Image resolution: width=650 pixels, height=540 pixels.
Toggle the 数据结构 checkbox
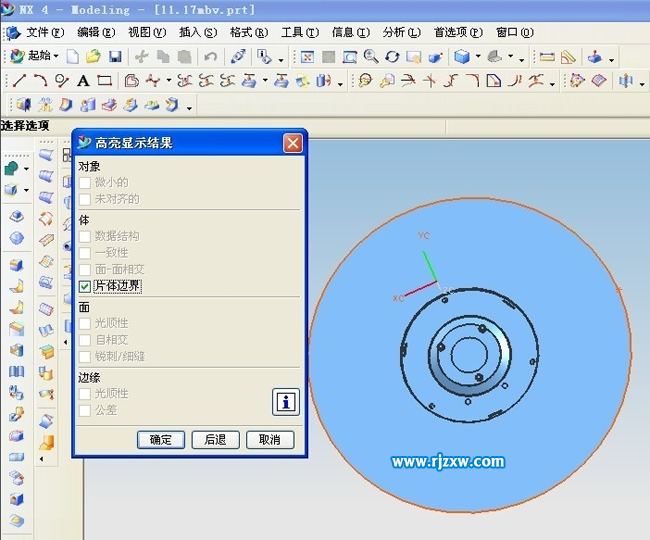pos(85,236)
